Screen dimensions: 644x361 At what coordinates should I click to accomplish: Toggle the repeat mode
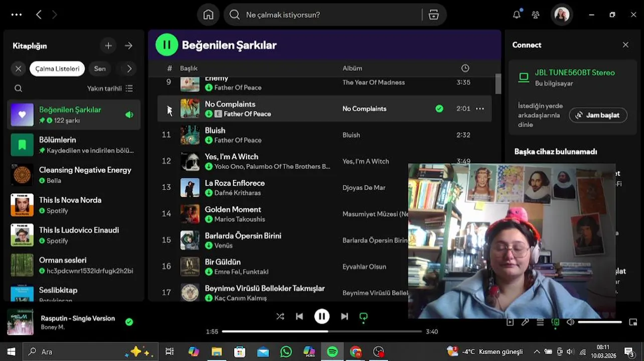(364, 317)
